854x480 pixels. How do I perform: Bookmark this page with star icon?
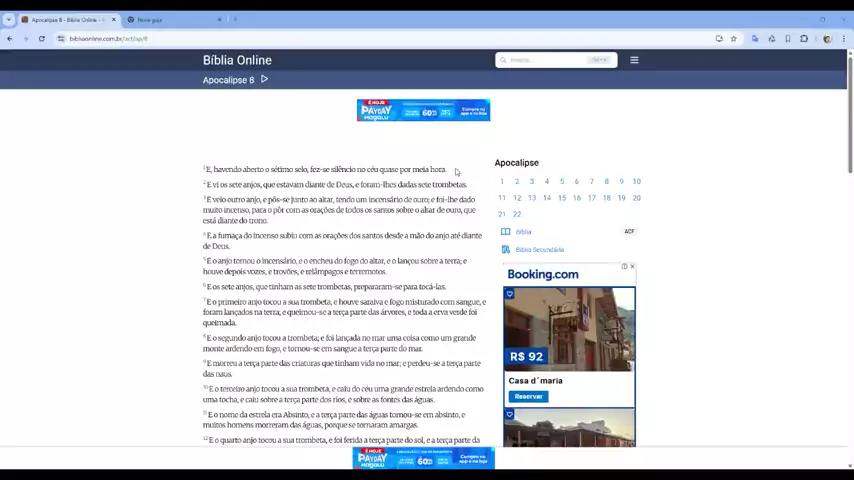coord(733,38)
